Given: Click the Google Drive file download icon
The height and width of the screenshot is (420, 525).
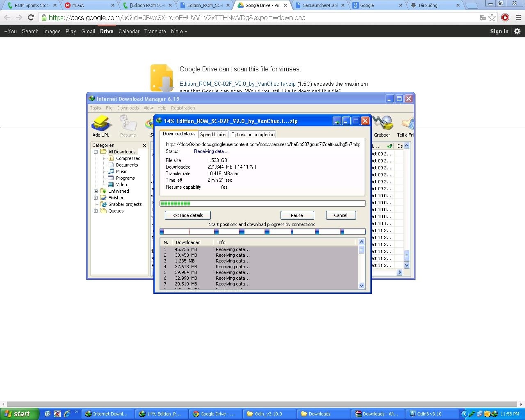Looking at the screenshot, I should tap(162, 78).
